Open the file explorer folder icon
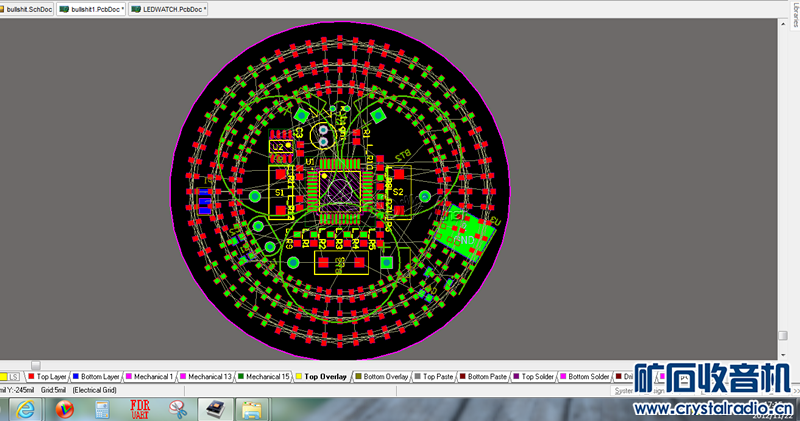Screen dimensions: 800x421 [251, 409]
